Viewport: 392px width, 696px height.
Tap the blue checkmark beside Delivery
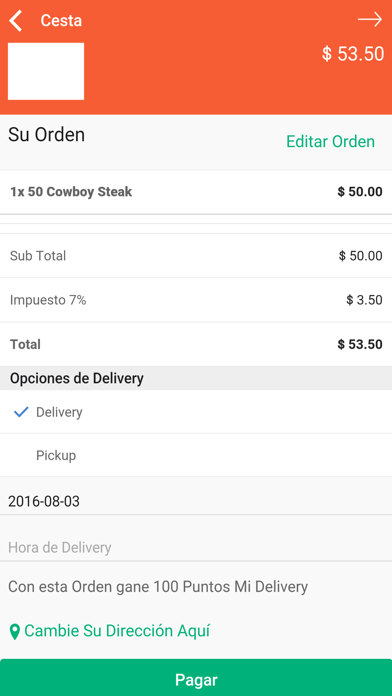[21, 412]
